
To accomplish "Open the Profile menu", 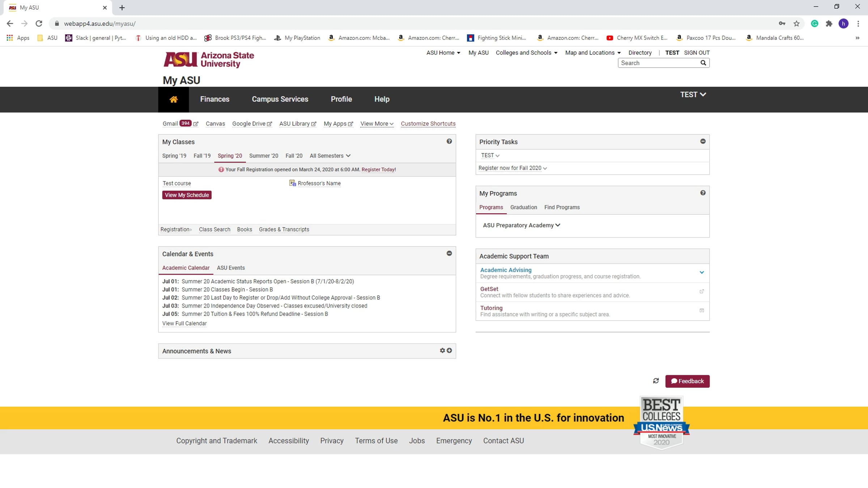I will 341,99.
